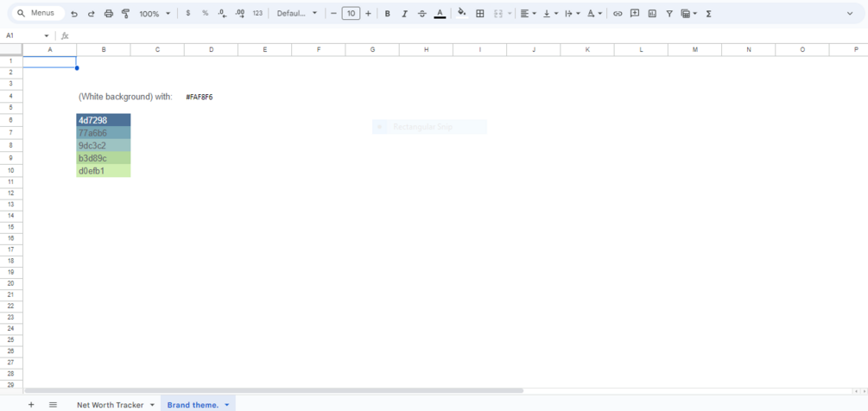Screen dimensions: 868x411
Task: Open Net Worth Tracker tab dropdown arrow
Action: [152, 405]
